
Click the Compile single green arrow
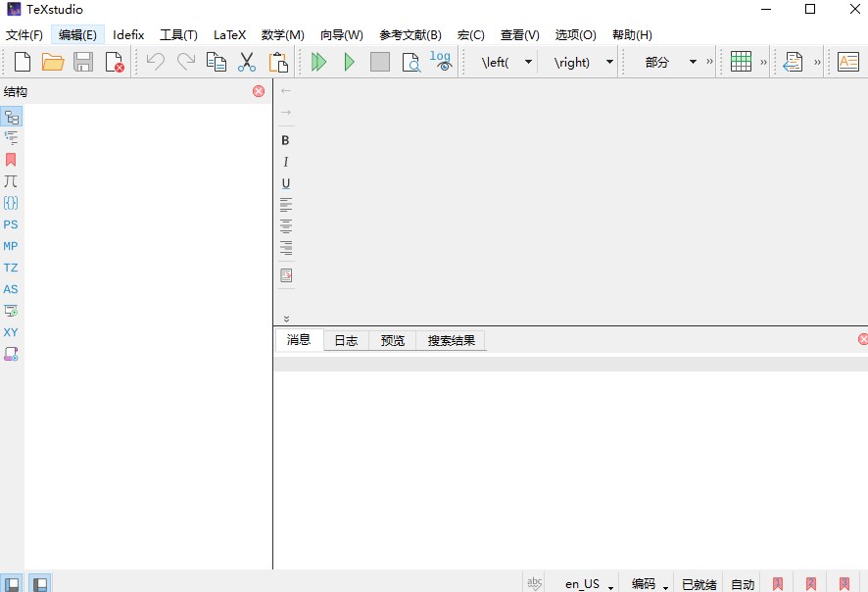349,62
